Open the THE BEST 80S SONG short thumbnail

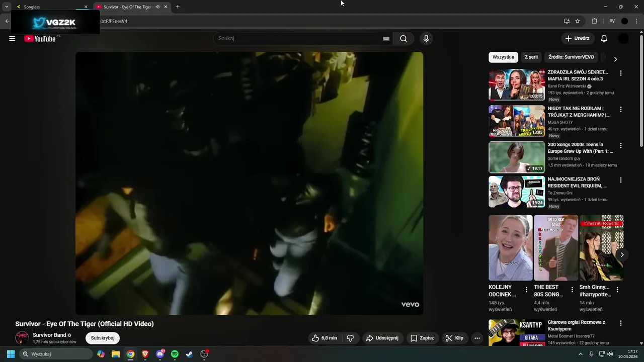tap(556, 248)
